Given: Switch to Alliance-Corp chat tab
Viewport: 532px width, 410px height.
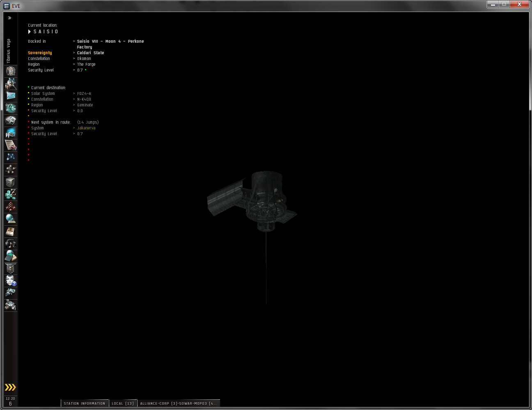Looking at the screenshot, I should [x=179, y=403].
